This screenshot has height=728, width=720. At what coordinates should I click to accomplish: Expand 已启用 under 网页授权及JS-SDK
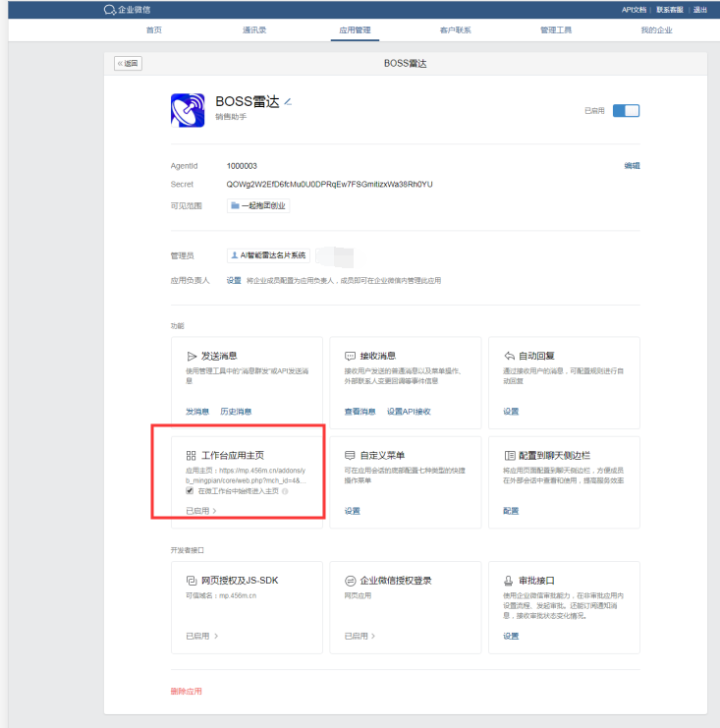coord(201,636)
